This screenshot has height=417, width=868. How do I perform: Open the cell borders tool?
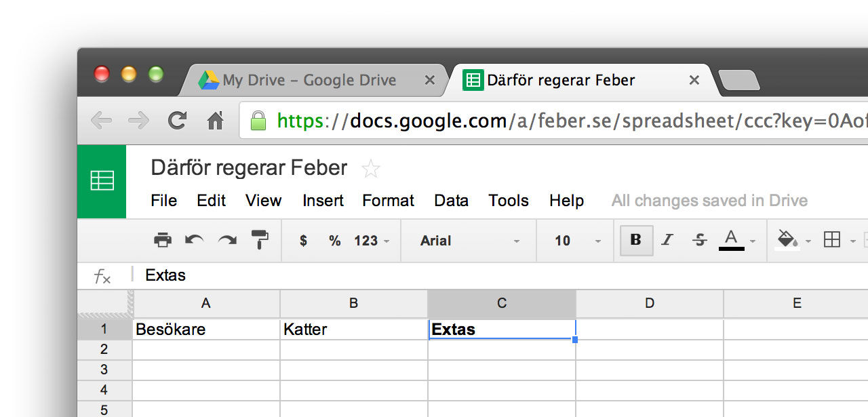[x=832, y=240]
